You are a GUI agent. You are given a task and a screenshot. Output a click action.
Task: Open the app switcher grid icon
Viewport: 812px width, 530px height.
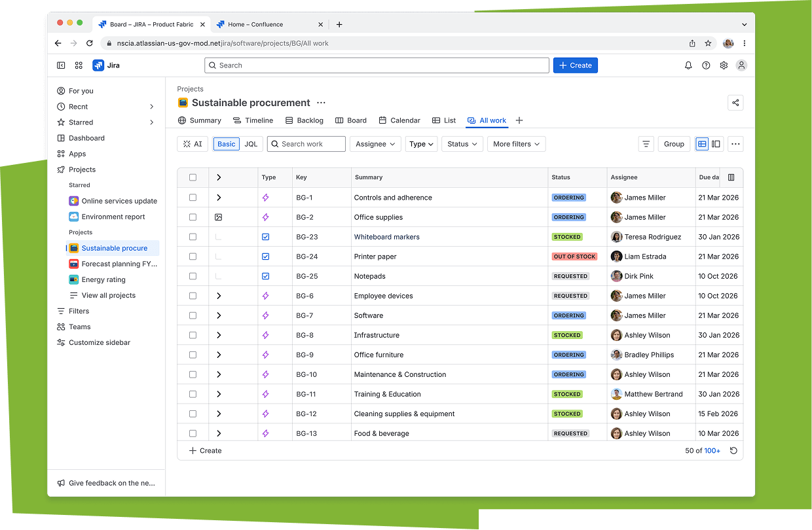(79, 65)
